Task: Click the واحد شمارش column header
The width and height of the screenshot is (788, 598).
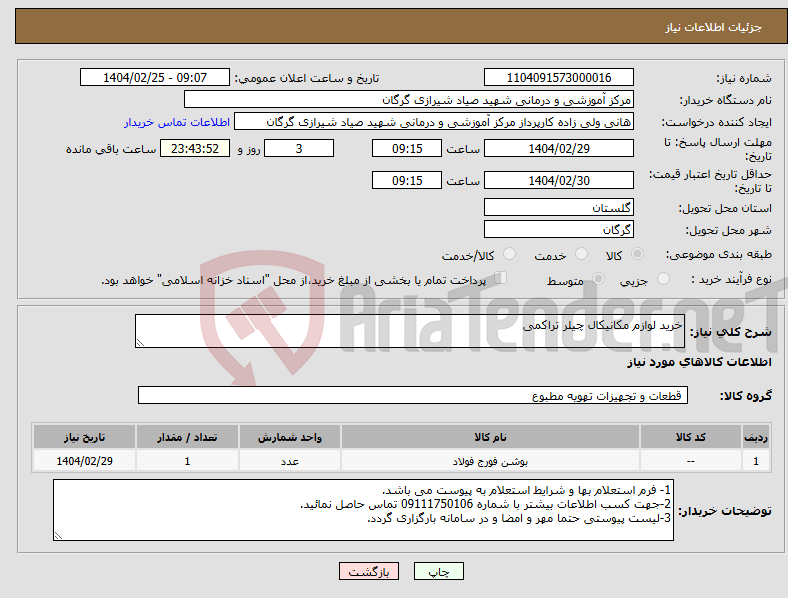Action: tap(290, 437)
